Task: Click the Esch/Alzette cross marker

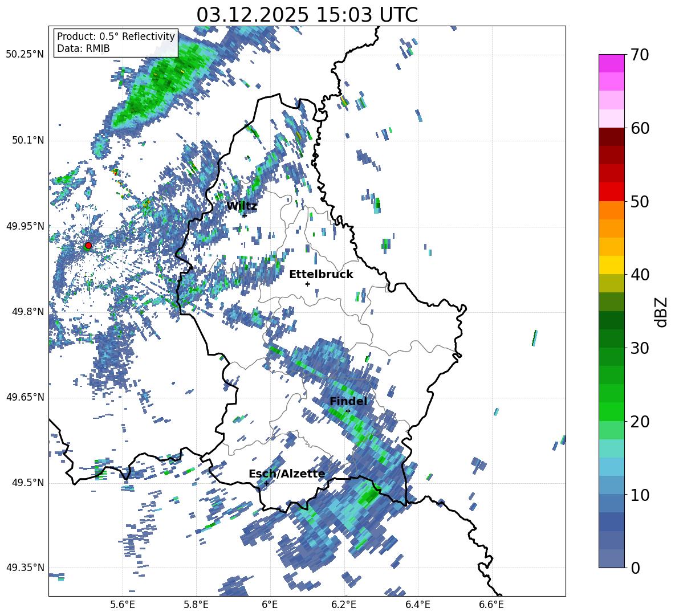Action: 266,483
